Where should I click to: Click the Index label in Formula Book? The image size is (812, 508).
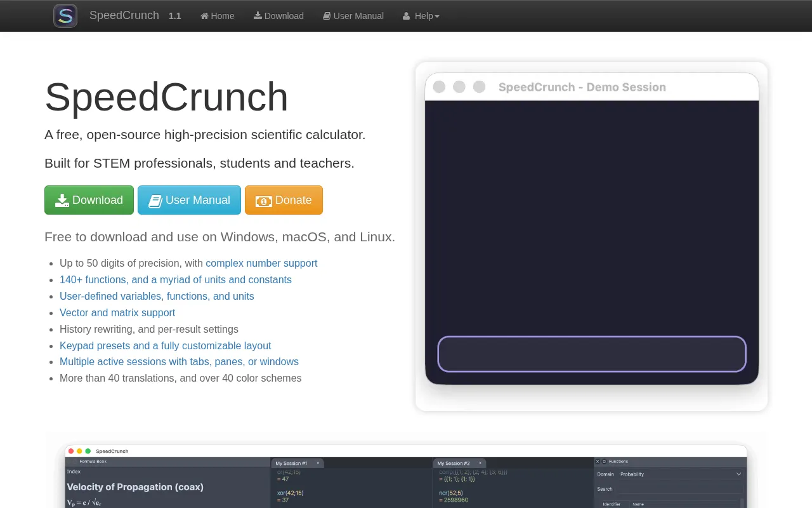point(74,472)
